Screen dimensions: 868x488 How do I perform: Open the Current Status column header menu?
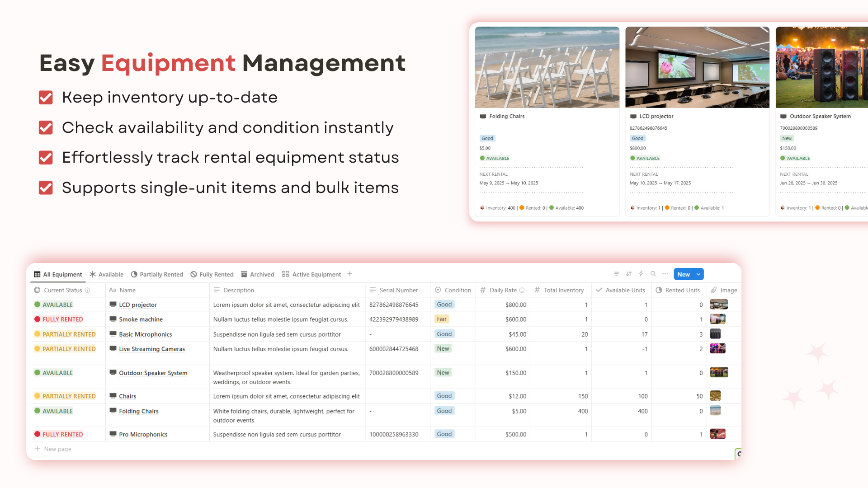tap(68, 290)
